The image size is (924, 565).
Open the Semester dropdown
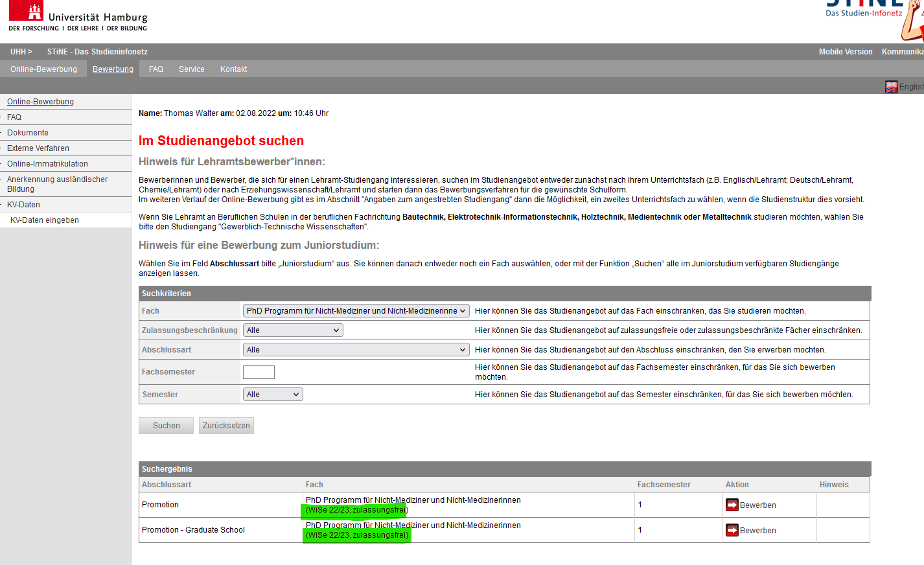point(273,395)
